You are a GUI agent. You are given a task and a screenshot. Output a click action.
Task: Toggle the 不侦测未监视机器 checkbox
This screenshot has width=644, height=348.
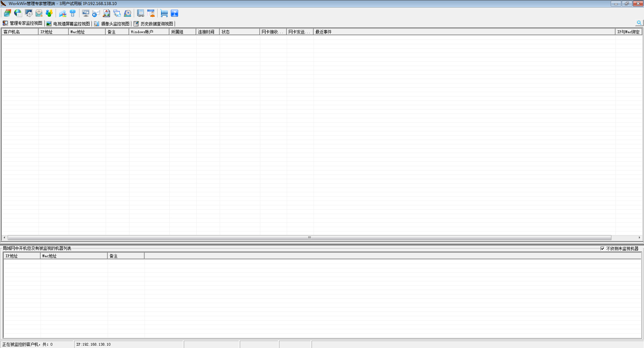click(602, 249)
